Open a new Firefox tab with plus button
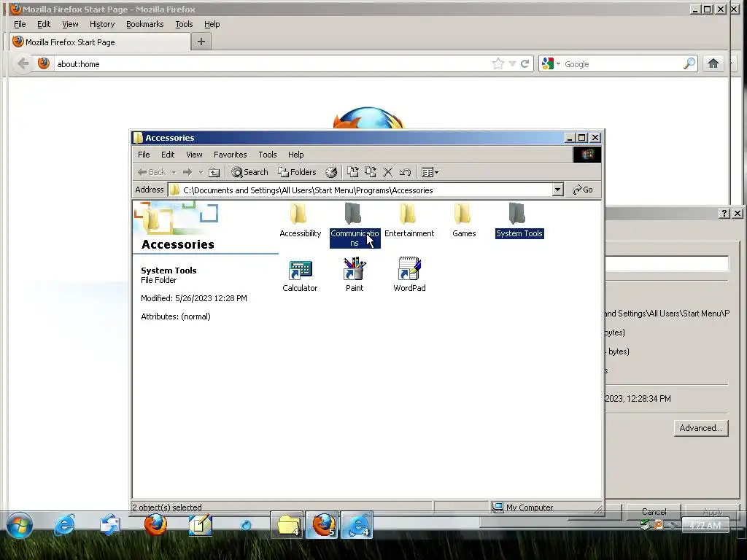This screenshot has height=560, width=747. point(201,42)
